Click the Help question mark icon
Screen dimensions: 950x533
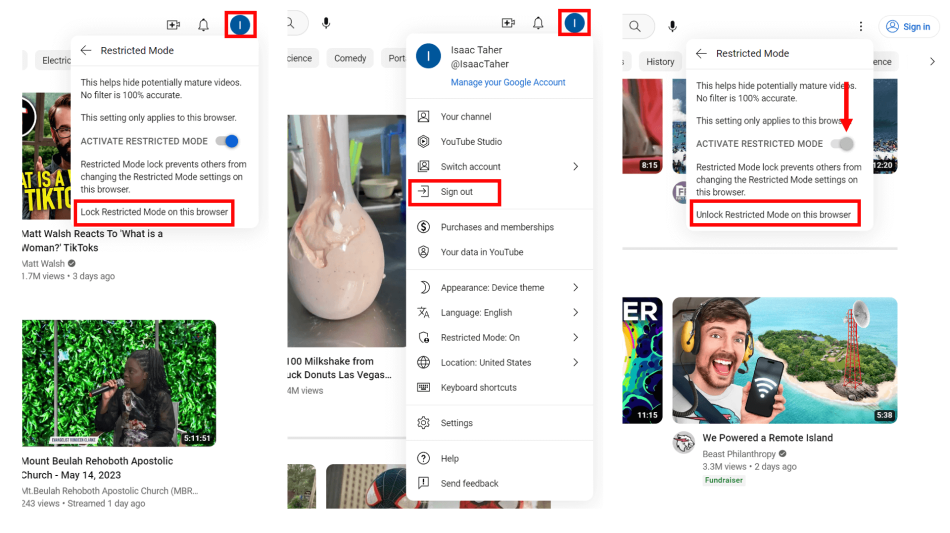(424, 459)
